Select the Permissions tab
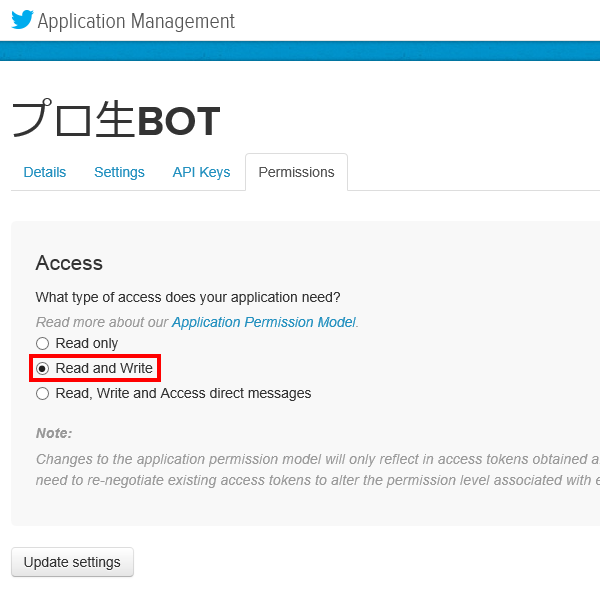Screen dimensions: 600x592 (297, 172)
